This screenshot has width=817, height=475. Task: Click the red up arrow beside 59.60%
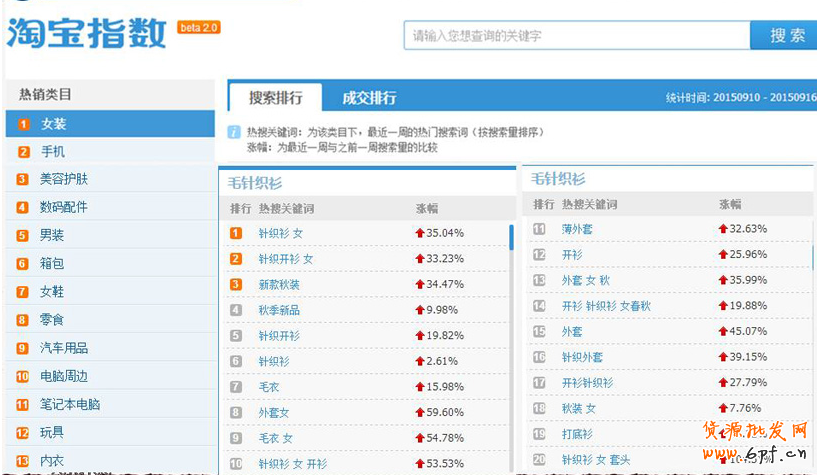(x=420, y=412)
